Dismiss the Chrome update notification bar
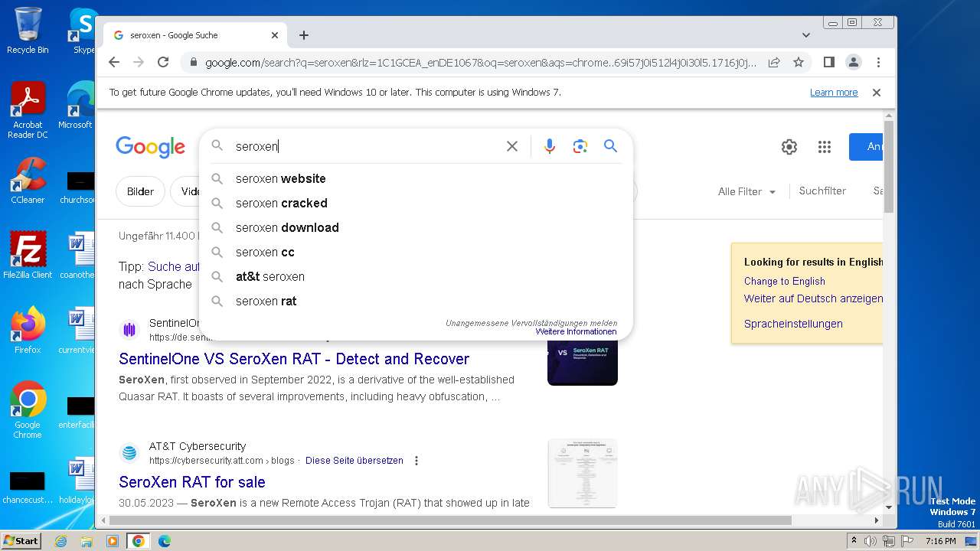 click(877, 92)
